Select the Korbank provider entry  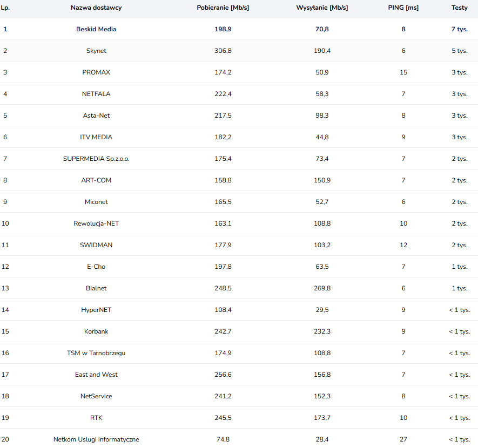(x=96, y=331)
